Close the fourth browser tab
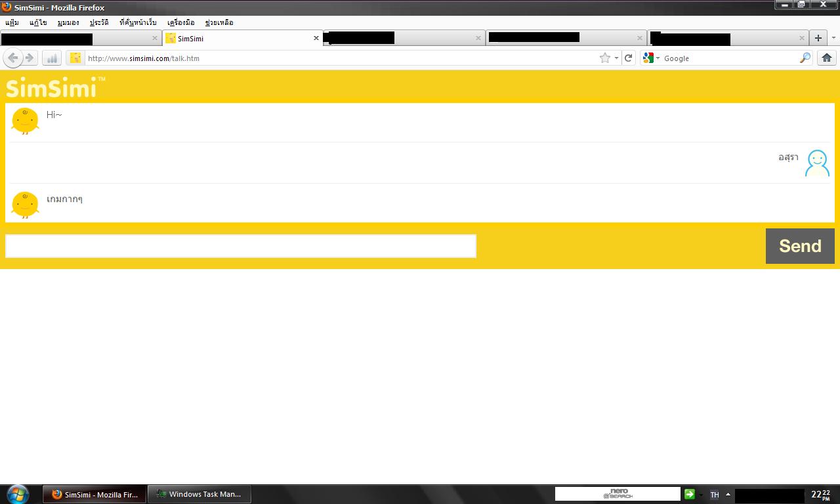The image size is (840, 504). [640, 38]
